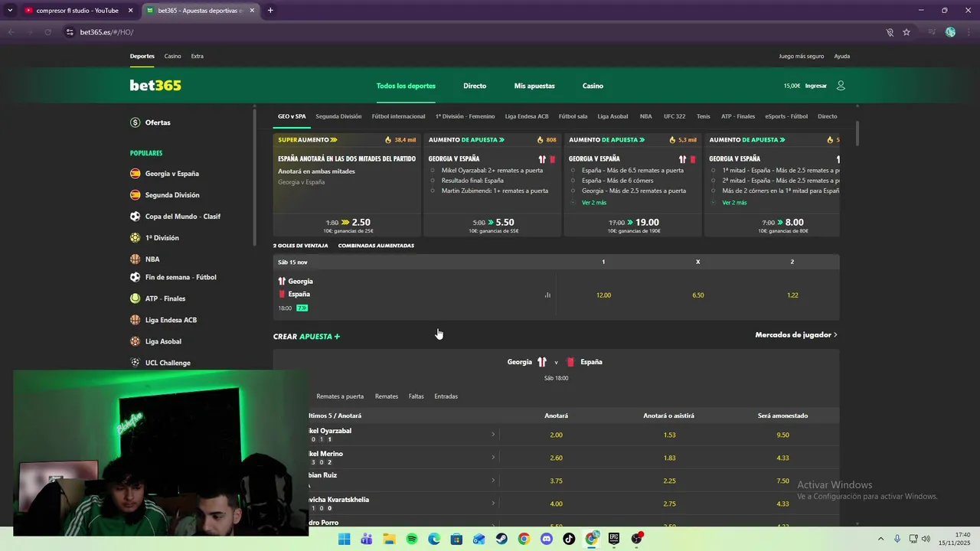980x551 pixels.
Task: Select Segunda División in sports ribbon
Action: (x=338, y=116)
